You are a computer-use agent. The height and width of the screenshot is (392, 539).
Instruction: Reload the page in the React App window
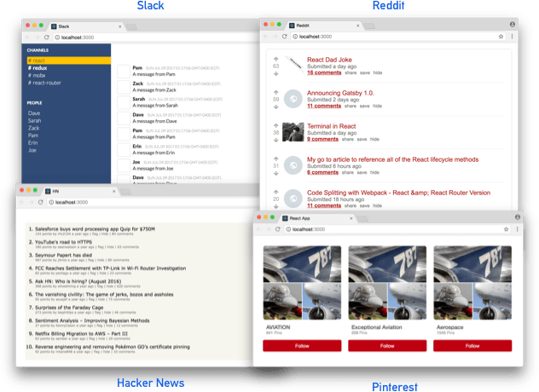click(x=278, y=229)
